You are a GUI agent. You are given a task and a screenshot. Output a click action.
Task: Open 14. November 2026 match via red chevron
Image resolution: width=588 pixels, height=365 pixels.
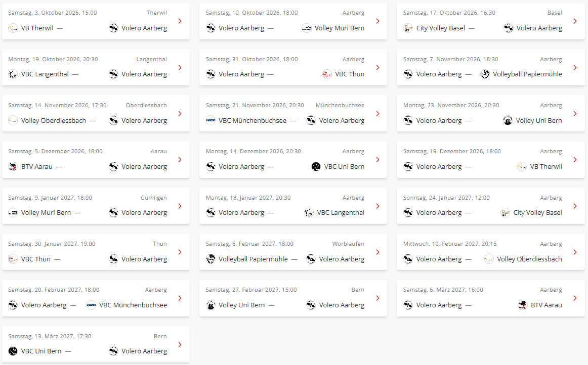180,114
